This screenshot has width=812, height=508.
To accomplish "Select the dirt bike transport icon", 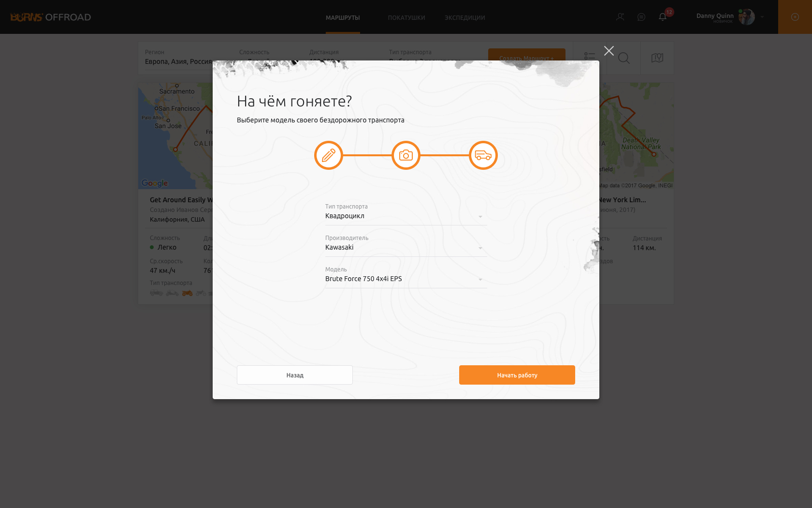I will tap(201, 293).
